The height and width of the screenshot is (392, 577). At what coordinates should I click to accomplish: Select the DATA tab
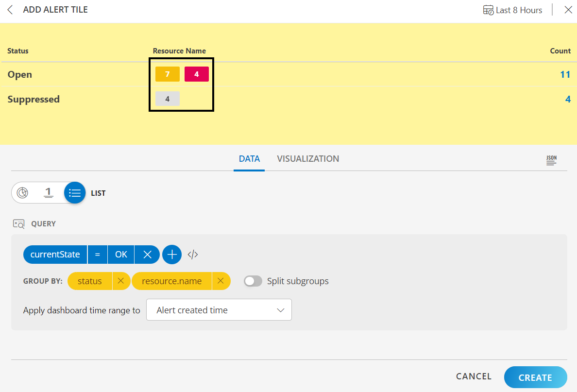coord(249,159)
